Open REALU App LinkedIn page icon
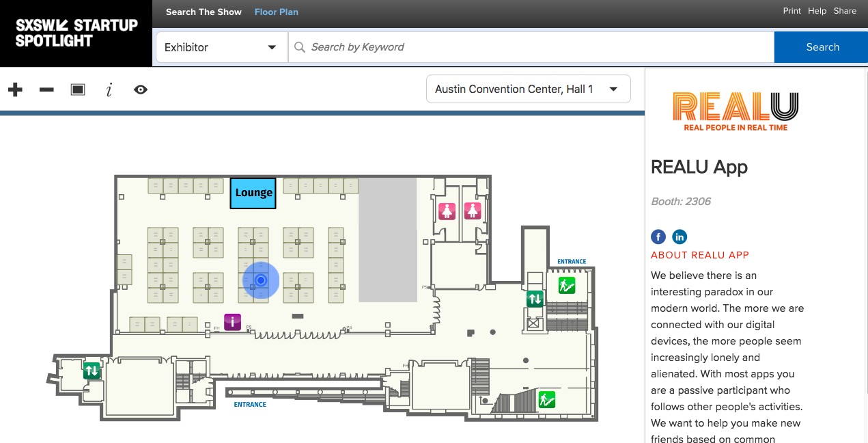 pyautogui.click(x=680, y=237)
